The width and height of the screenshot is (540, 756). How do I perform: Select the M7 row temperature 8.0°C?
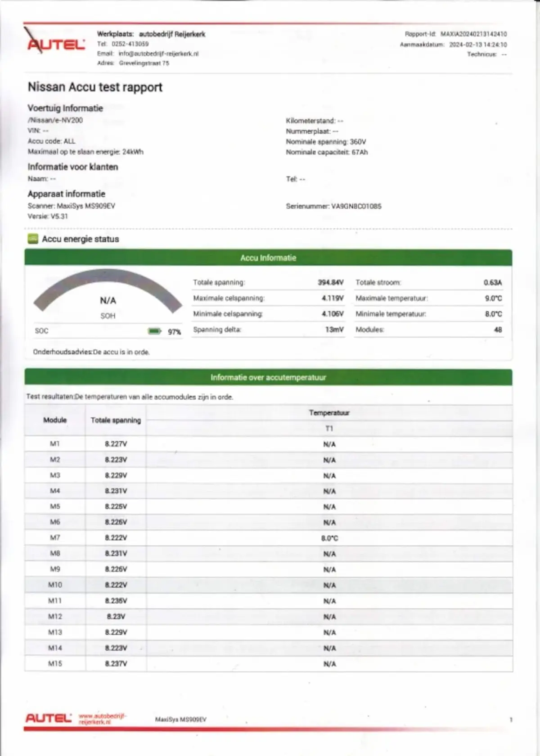329,538
